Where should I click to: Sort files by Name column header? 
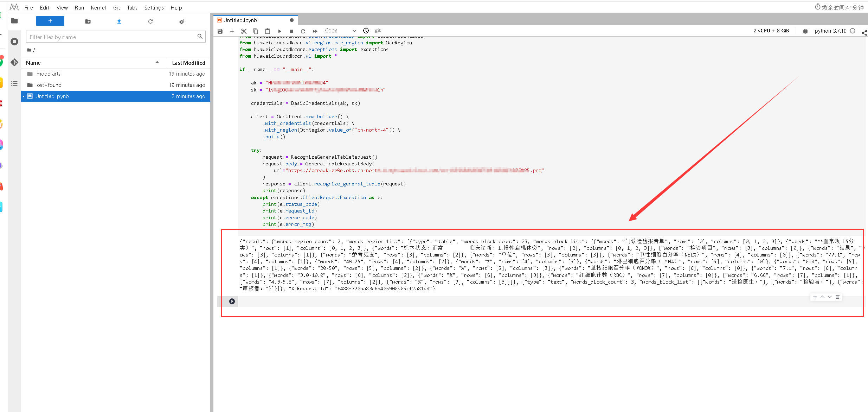(x=33, y=63)
